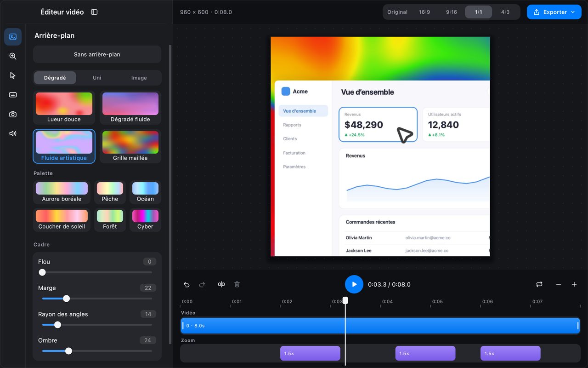Choose the Cyber palette swatch
This screenshot has width=588, height=368.
(145, 219)
